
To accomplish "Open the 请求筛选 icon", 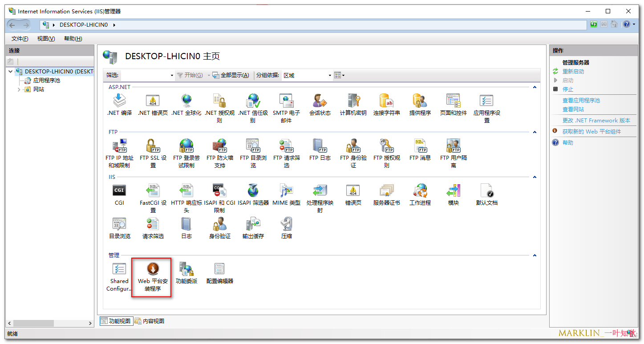I will point(153,224).
